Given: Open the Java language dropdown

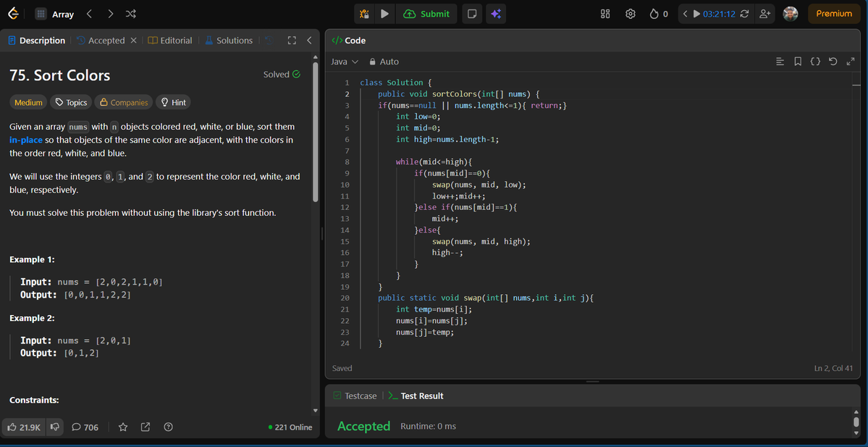Looking at the screenshot, I should coord(345,62).
